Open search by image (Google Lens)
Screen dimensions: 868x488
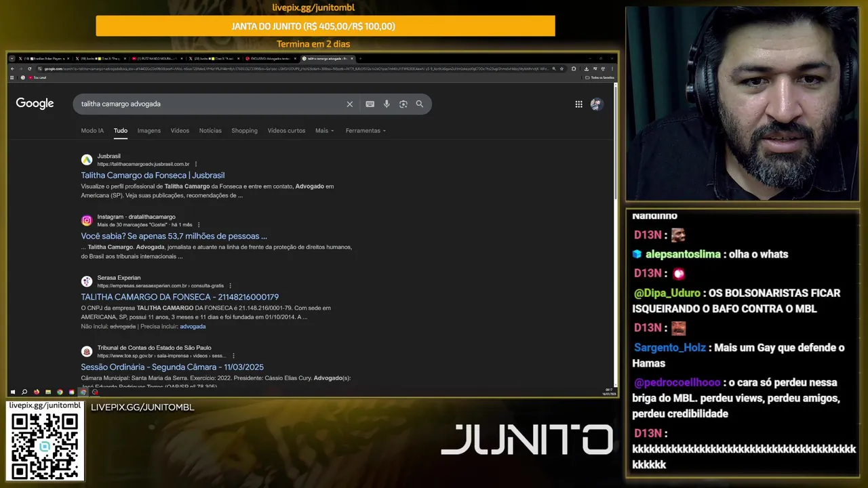coord(403,104)
